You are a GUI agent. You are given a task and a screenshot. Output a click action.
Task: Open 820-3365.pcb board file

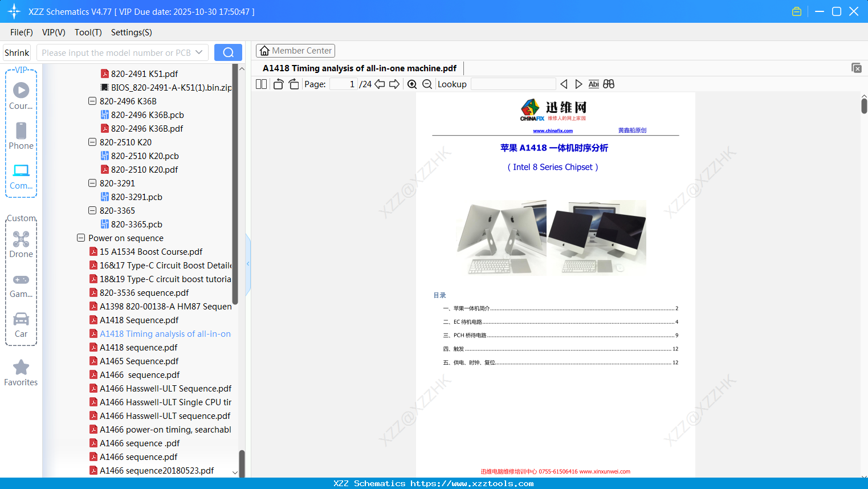[x=132, y=225]
